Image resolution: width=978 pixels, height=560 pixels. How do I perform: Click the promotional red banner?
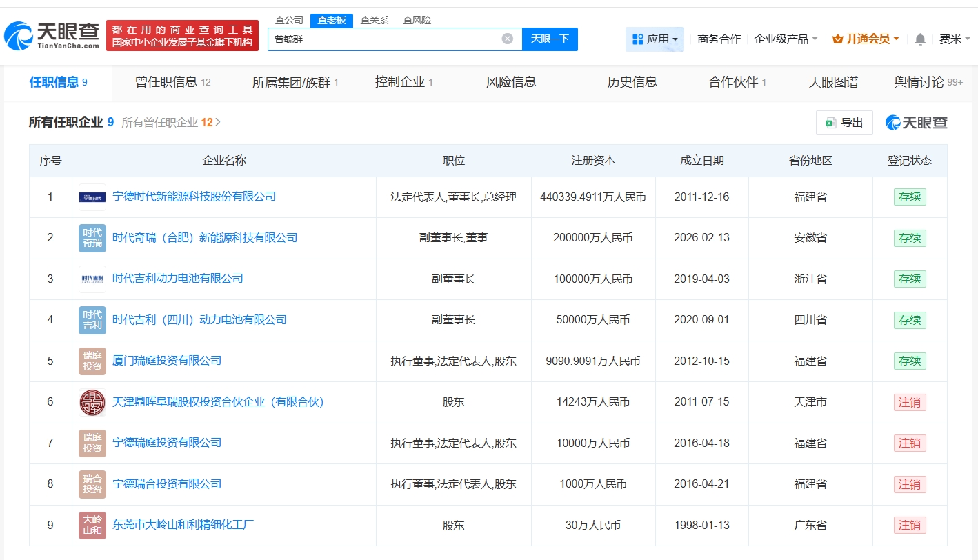183,36
